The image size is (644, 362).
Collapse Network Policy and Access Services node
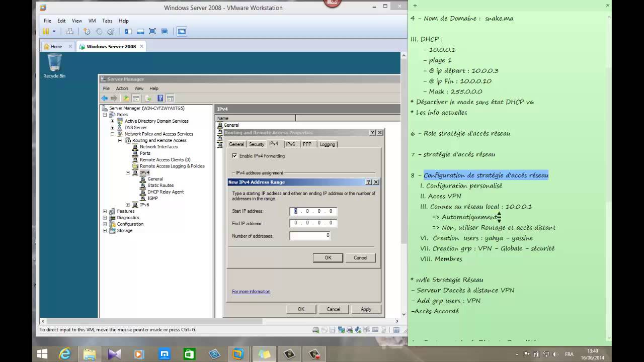pos(113,134)
